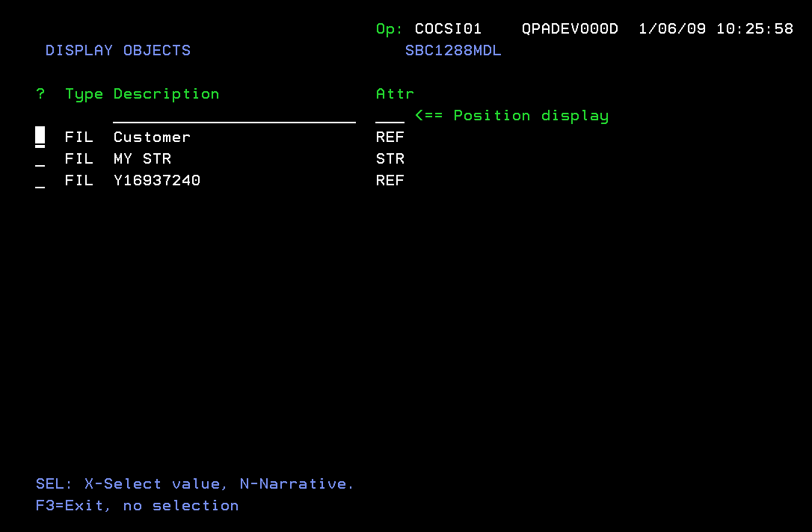
Task: Click the REF attribute of Customer row
Action: [x=390, y=137]
